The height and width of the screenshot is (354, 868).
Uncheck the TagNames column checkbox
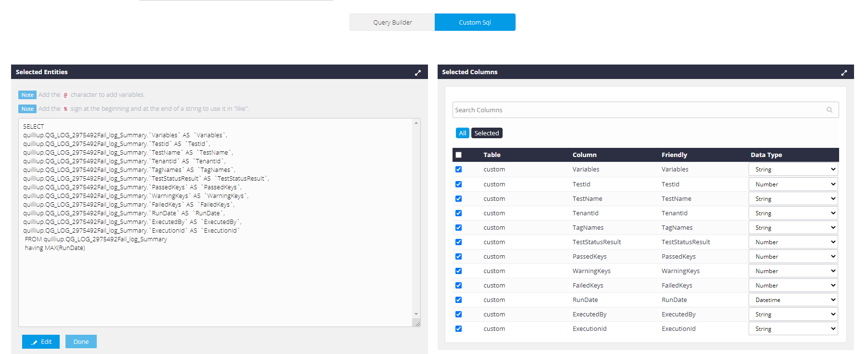[458, 227]
